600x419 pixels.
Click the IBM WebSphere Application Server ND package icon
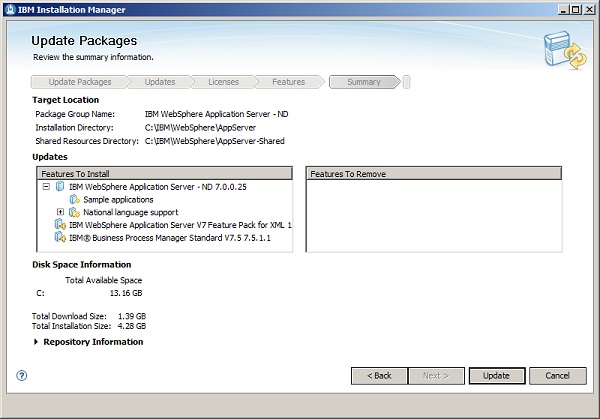click(60, 187)
